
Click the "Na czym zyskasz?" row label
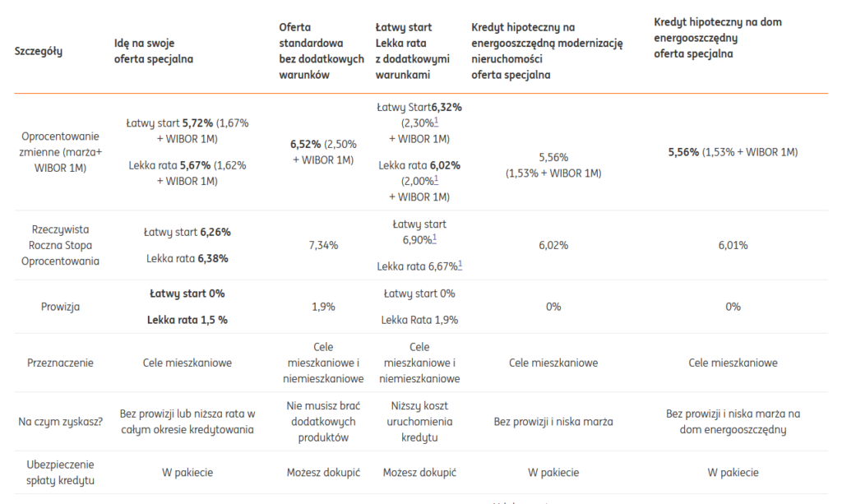click(60, 422)
